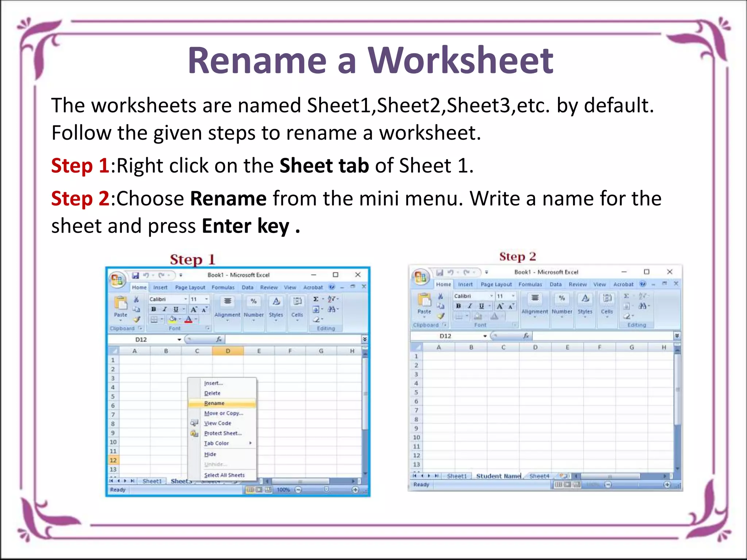This screenshot has width=747, height=560.
Task: Click Undo icon in Step 1 quick access toolbar
Action: tap(146, 275)
